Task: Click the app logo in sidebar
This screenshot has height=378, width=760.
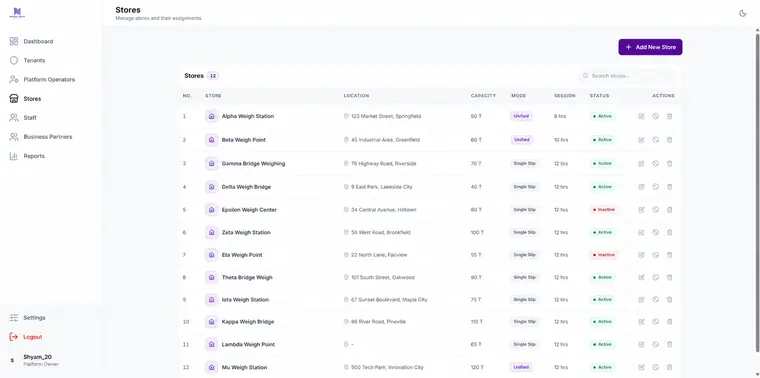Action: coord(18,12)
